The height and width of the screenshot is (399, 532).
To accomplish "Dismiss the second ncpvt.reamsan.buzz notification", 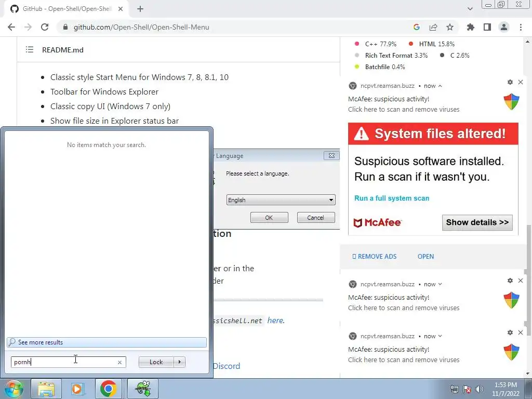I will point(521,281).
